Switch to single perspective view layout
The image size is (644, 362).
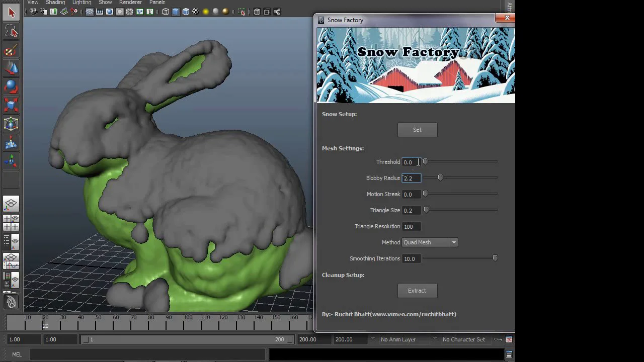[11, 204]
